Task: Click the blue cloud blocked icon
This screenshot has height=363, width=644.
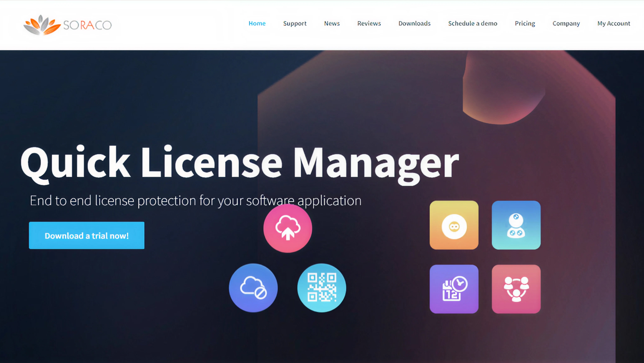Action: pyautogui.click(x=253, y=288)
